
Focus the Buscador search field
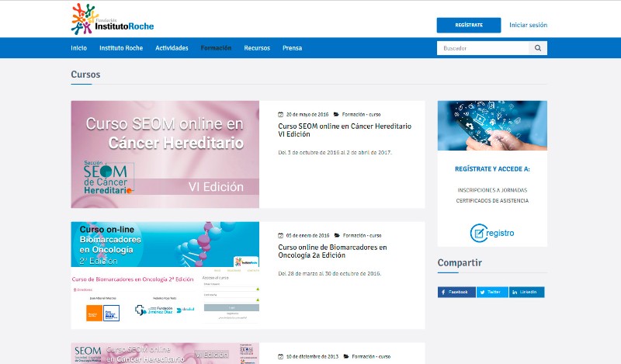(x=483, y=48)
